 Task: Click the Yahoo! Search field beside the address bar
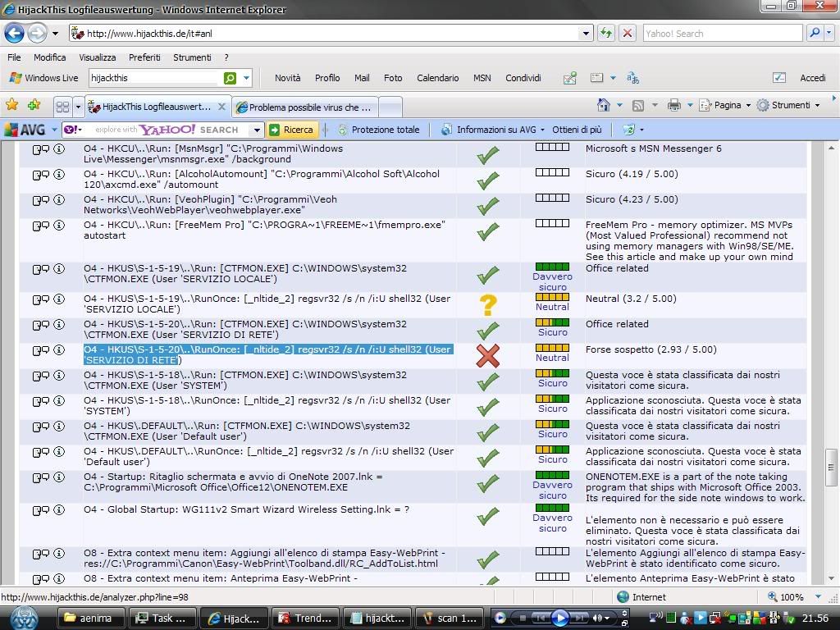pos(722,33)
